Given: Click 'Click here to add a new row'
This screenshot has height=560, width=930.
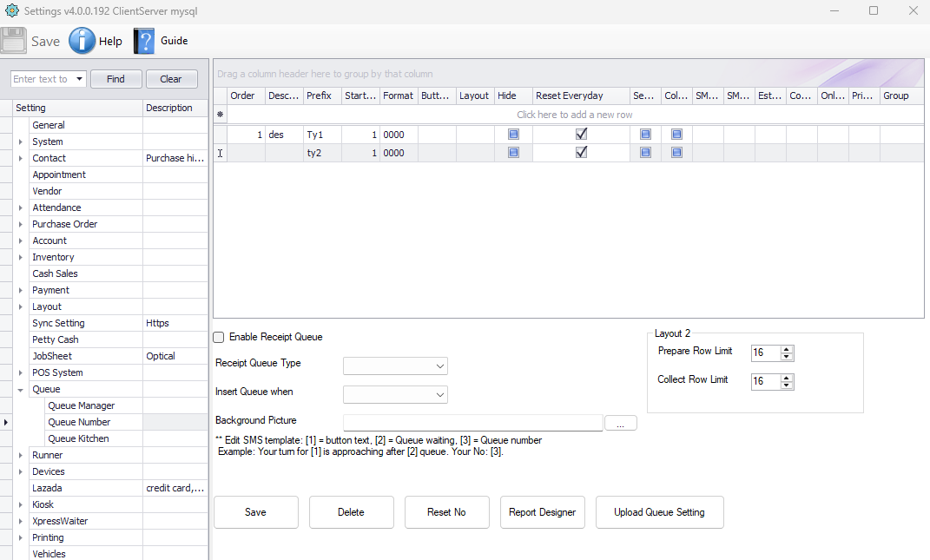Looking at the screenshot, I should click(574, 115).
